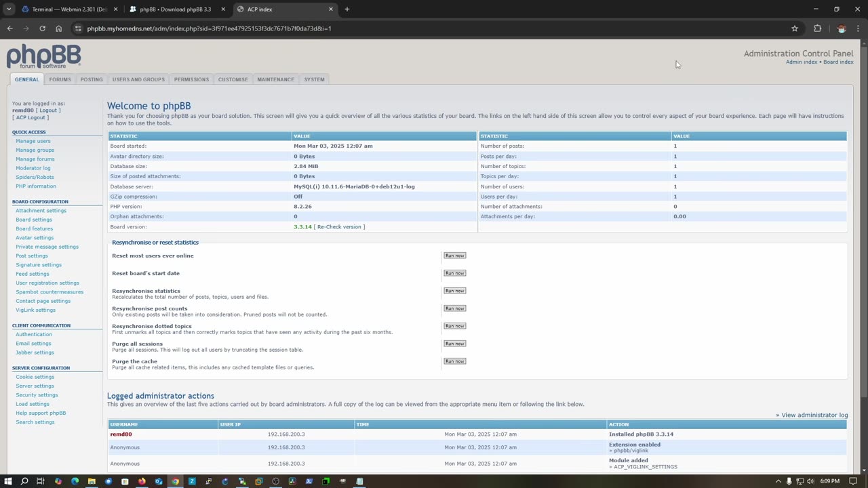868x488 pixels.
Task: Run now for Resynchronise post counts
Action: [x=454, y=308]
